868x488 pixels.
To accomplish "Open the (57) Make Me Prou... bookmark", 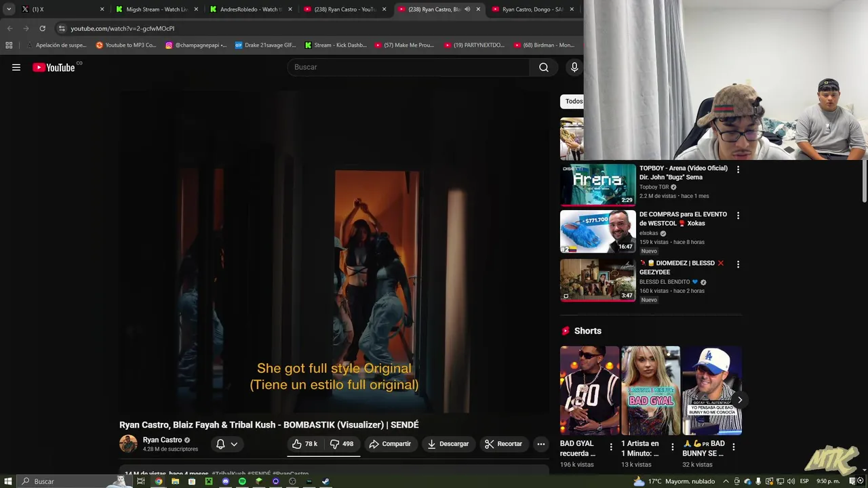I will (x=404, y=45).
